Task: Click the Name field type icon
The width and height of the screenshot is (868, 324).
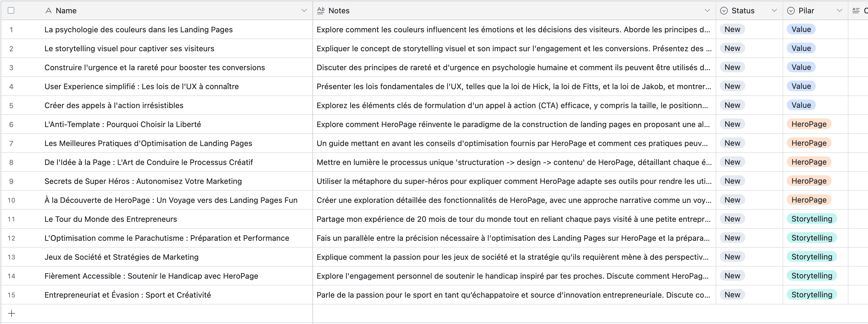Action: click(49, 11)
